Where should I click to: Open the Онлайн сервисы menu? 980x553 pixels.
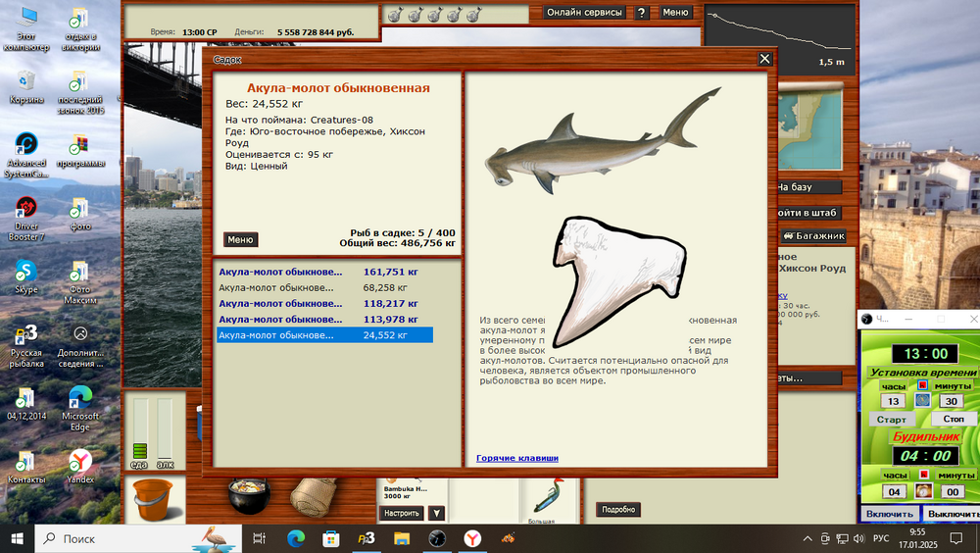[584, 13]
